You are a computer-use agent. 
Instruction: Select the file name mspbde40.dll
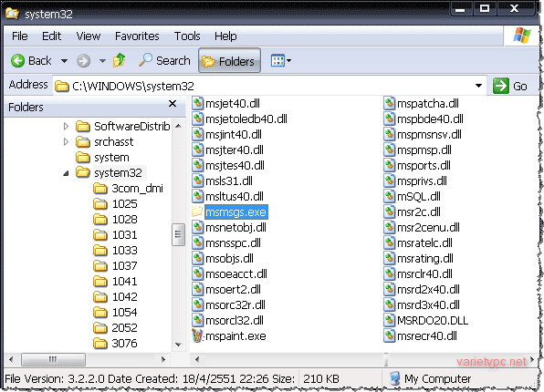430,119
